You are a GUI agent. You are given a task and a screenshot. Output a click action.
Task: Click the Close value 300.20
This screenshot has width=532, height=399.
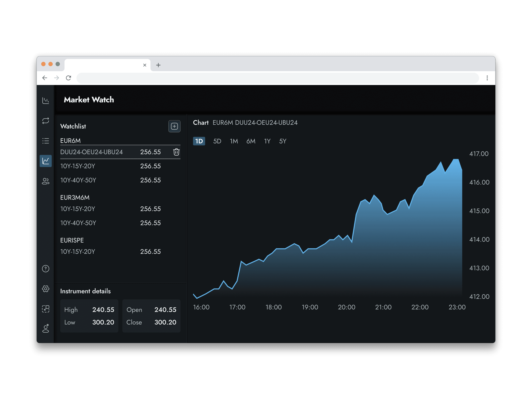tap(165, 322)
